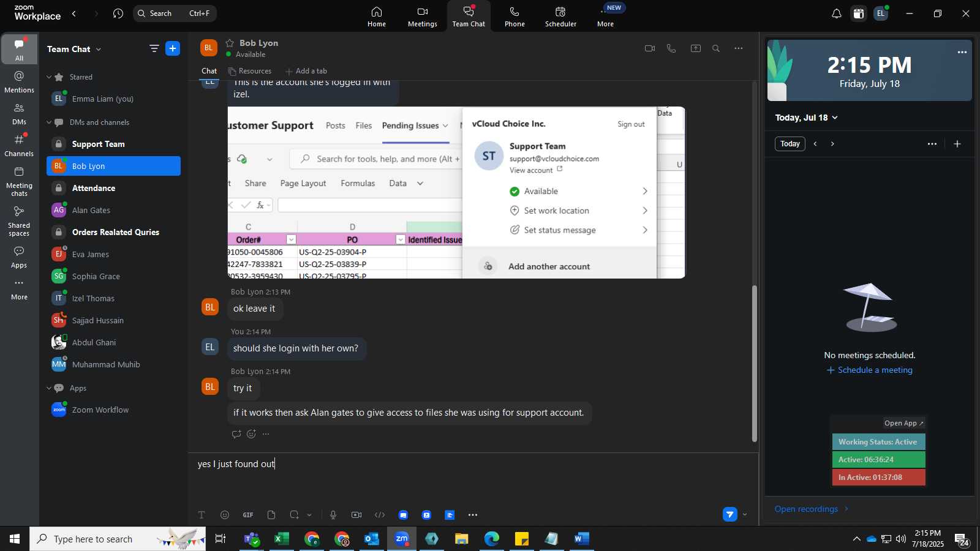980x551 pixels.
Task: Switch to the Scheduler tab
Action: 560,17
